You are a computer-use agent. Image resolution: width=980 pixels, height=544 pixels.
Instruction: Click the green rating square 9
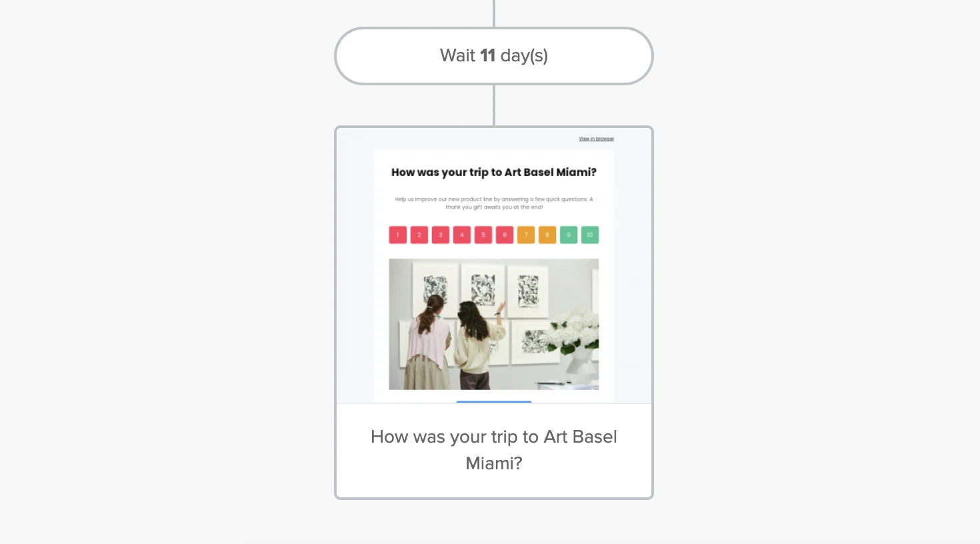click(569, 235)
